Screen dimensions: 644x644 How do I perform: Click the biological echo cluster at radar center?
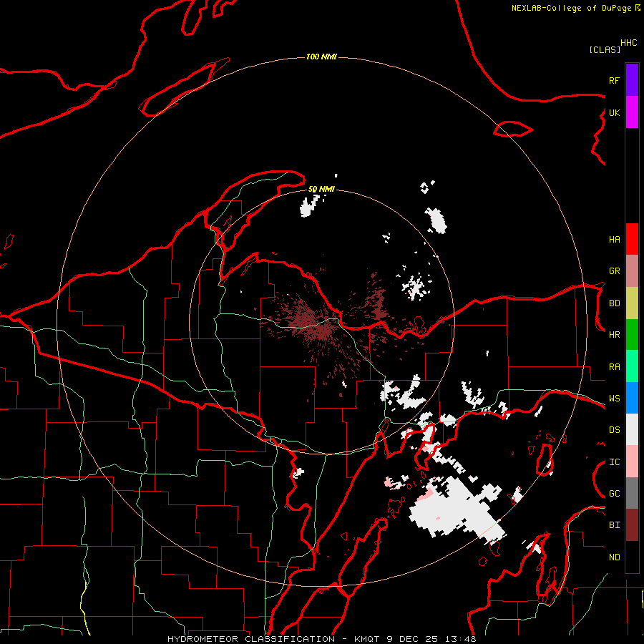(318, 324)
